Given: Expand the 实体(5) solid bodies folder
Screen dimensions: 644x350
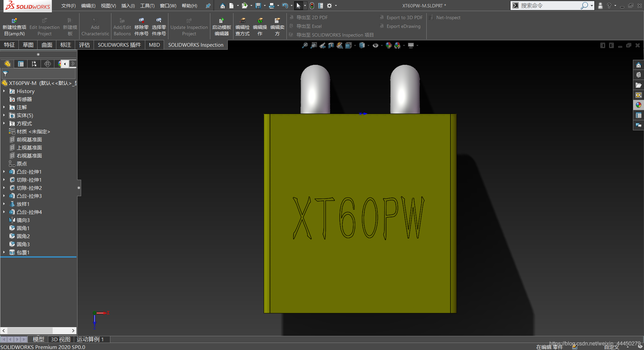Looking at the screenshot, I should pos(4,115).
